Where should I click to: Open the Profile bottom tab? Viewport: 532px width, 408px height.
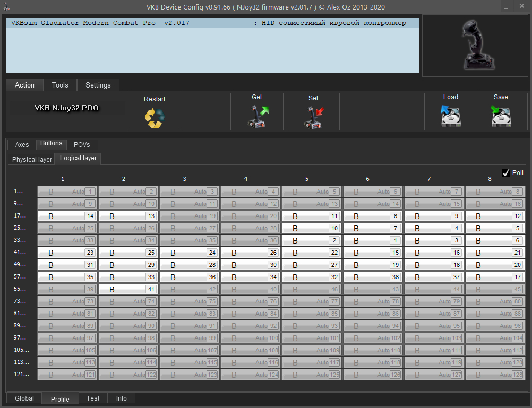coord(60,399)
